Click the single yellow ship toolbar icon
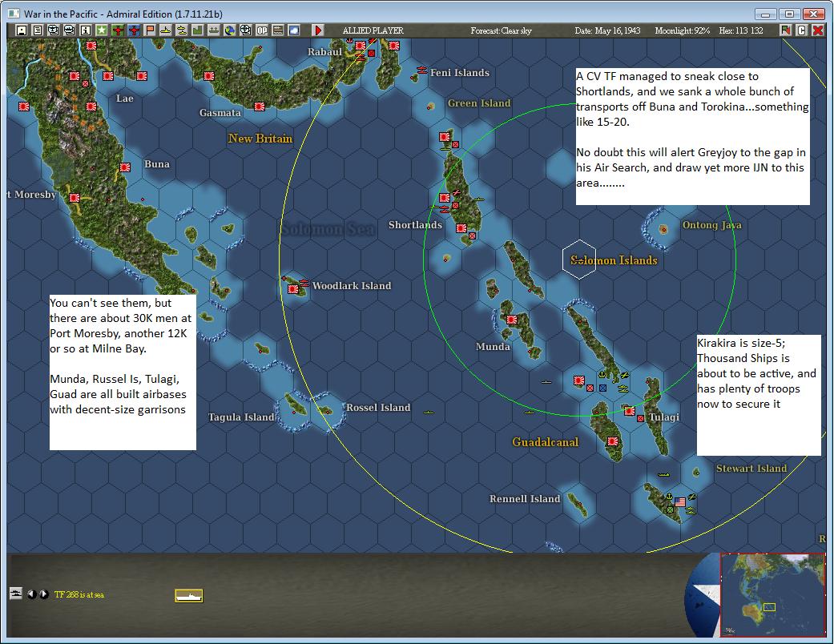Image resolution: width=834 pixels, height=644 pixels. coord(165,30)
